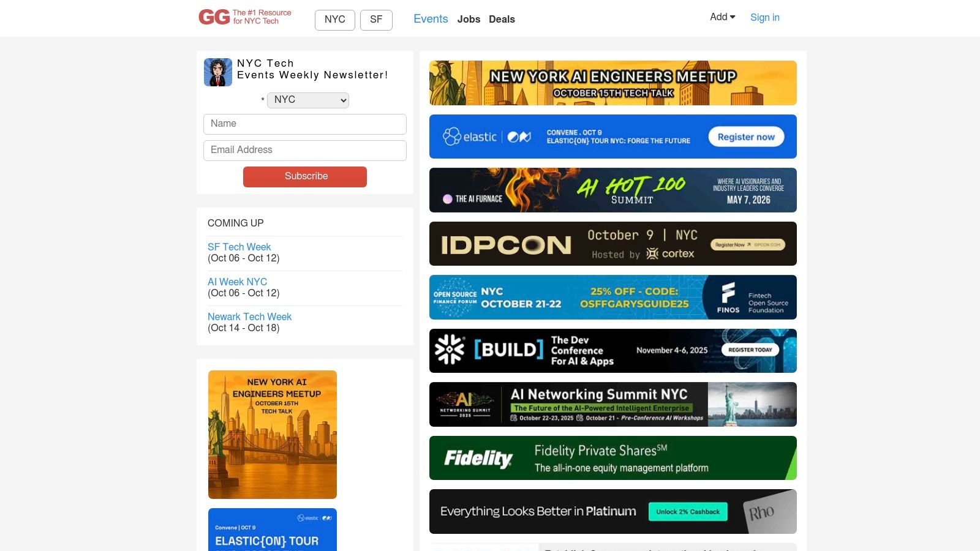Switch to the SF city tab
This screenshot has height=551, width=980.
click(376, 20)
